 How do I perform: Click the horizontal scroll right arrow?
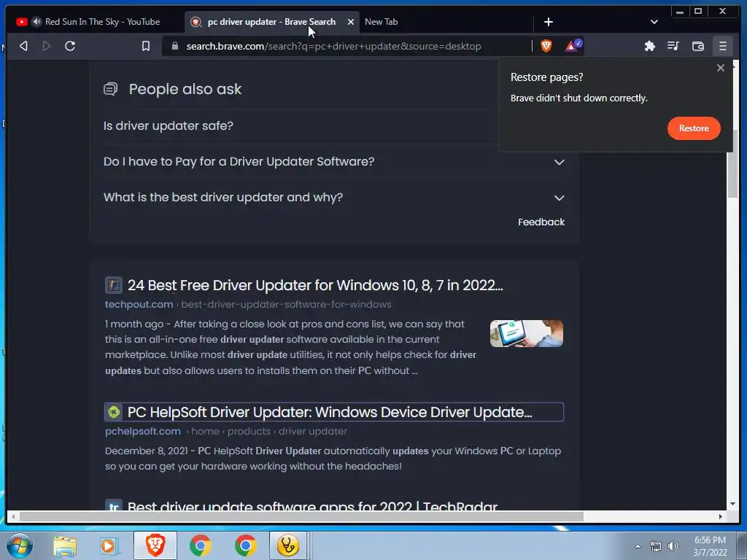(x=720, y=517)
